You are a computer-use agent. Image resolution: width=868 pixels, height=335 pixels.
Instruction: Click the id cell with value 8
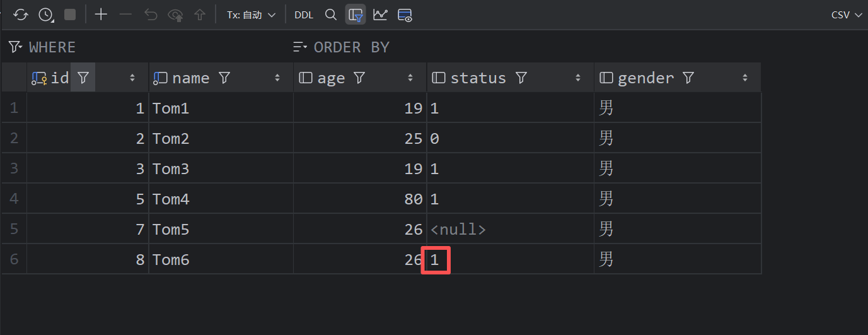coord(88,259)
